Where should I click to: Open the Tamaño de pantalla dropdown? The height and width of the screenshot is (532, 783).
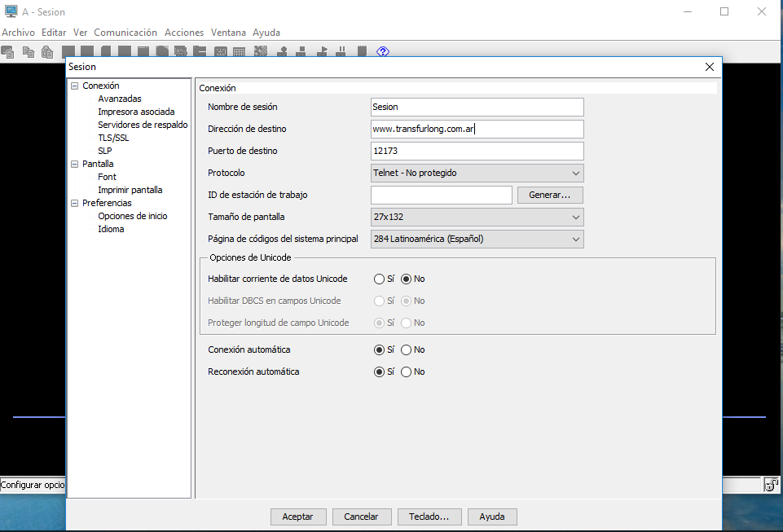point(477,217)
